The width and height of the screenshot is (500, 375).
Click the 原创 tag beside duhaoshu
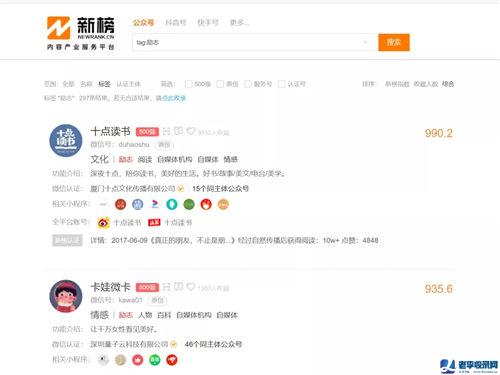[x=164, y=145]
